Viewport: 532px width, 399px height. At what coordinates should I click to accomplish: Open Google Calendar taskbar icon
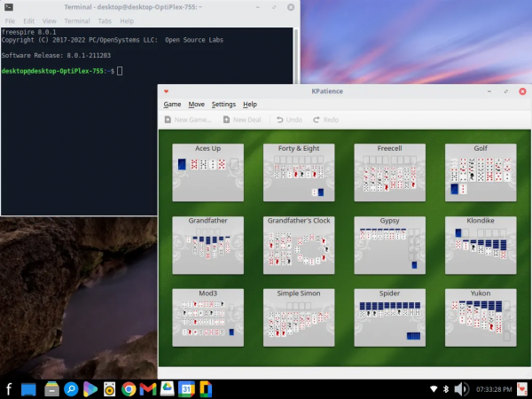(x=186, y=389)
